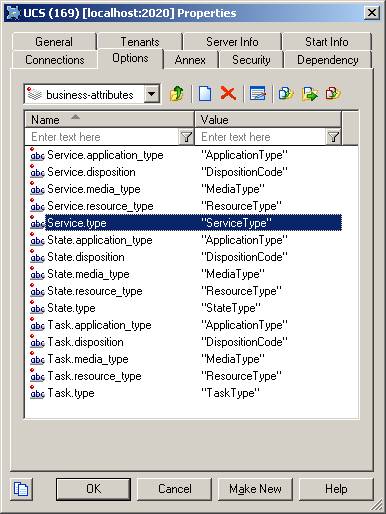386x514 pixels.
Task: Open the Start Info tab
Action: point(327,42)
